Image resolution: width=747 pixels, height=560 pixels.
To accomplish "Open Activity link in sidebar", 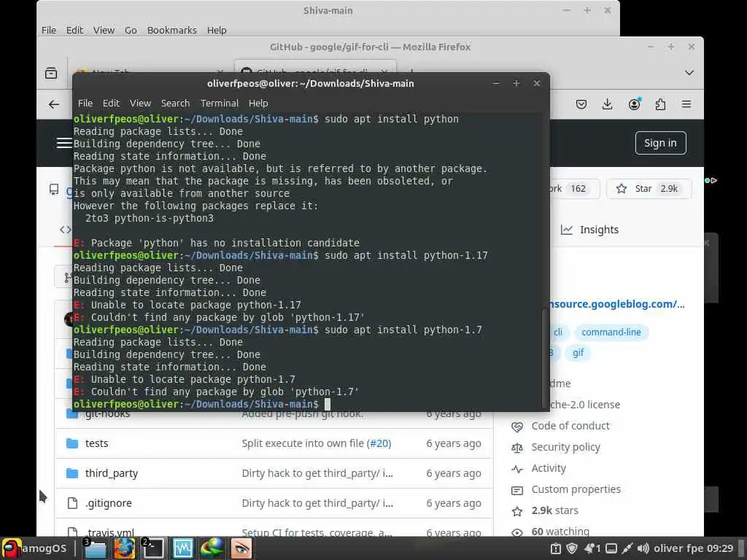I will (x=549, y=468).
